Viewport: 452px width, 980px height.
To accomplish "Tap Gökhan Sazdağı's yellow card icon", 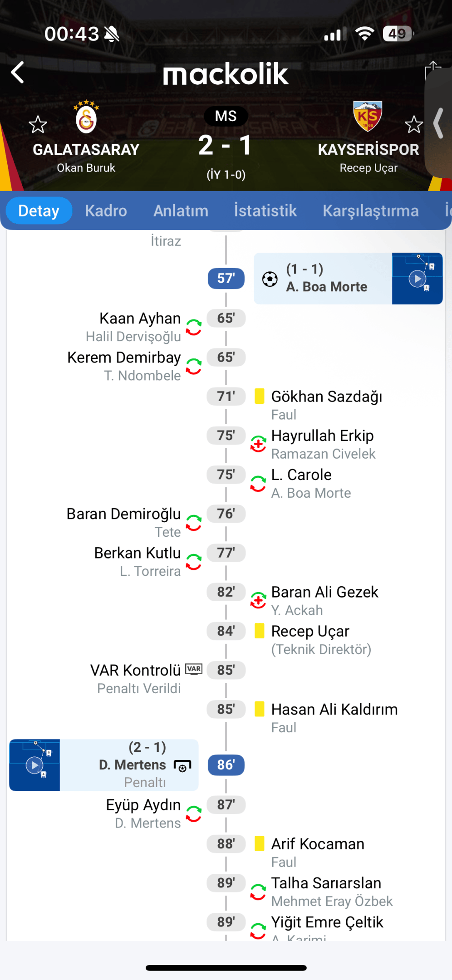I will (x=260, y=396).
